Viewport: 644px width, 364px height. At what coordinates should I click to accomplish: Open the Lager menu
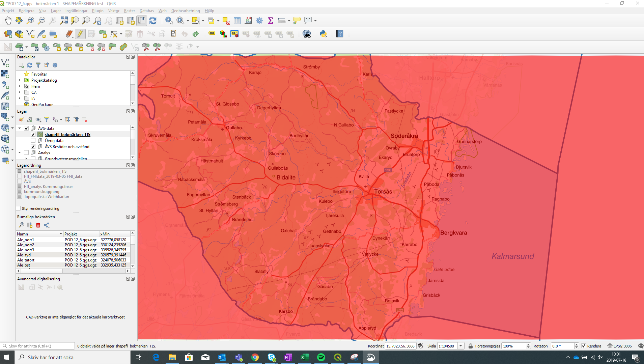[x=56, y=11]
